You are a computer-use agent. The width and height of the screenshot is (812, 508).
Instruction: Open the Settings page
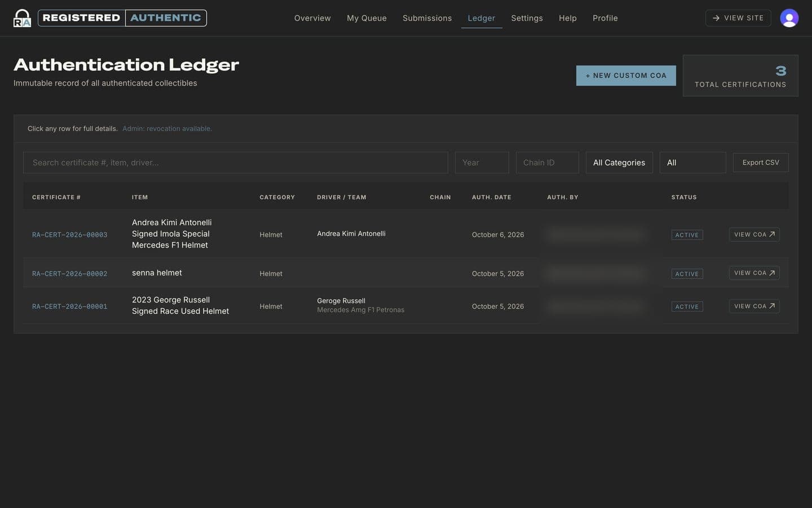point(527,18)
